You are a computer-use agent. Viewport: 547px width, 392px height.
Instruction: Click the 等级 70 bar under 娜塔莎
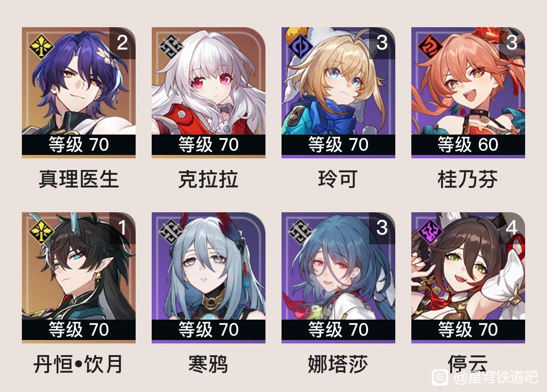pyautogui.click(x=338, y=330)
